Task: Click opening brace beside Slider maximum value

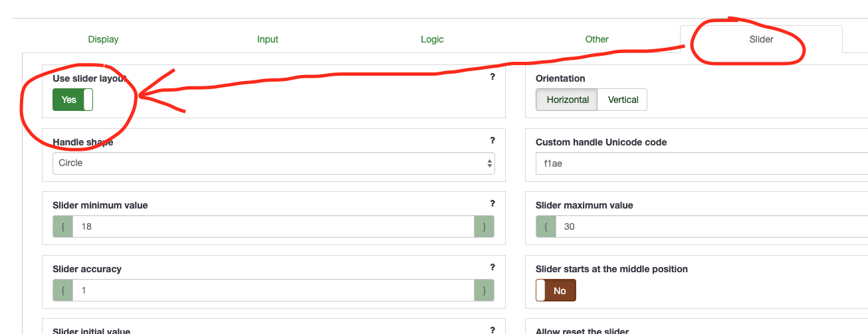Action: pos(546,226)
